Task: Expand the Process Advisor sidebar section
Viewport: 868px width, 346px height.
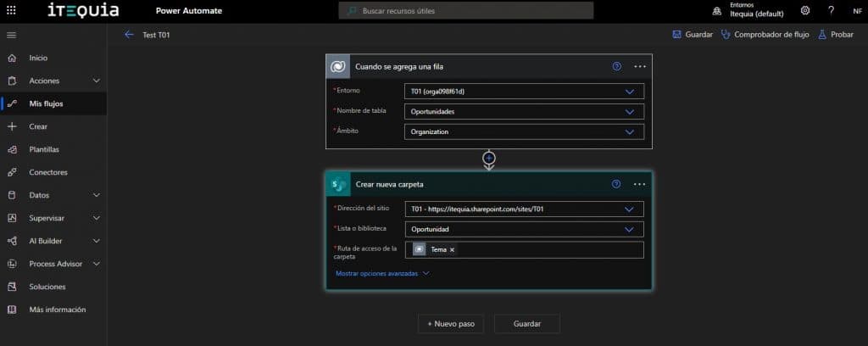Action: click(x=97, y=264)
